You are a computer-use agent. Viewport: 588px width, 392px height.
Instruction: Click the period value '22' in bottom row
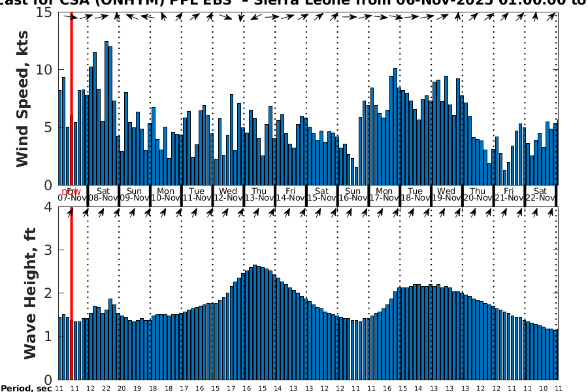point(106,388)
